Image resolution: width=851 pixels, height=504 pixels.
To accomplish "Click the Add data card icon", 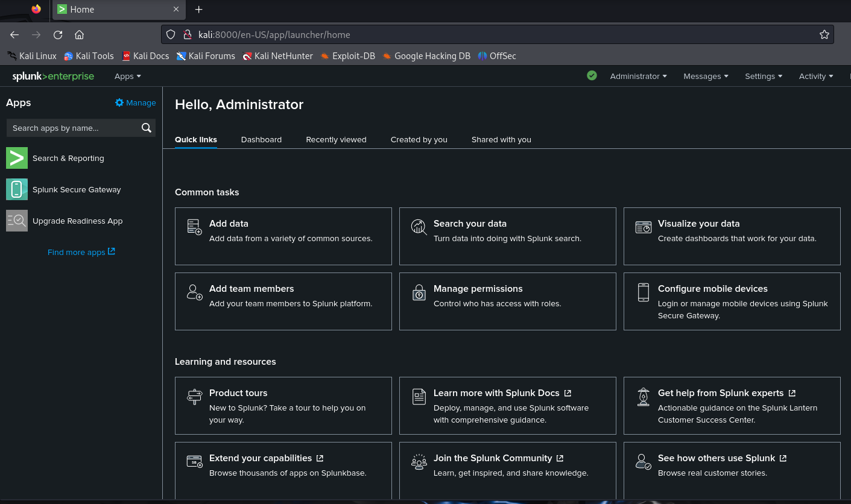I will [194, 227].
